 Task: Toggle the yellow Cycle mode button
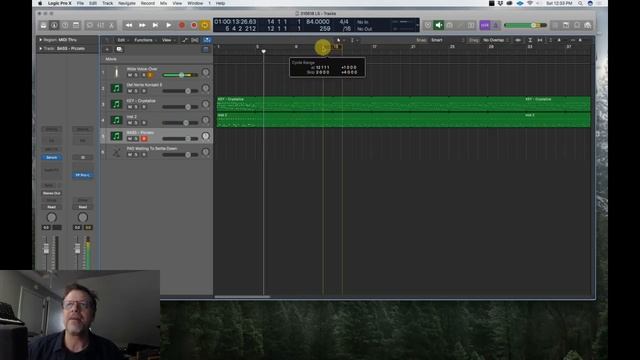(205, 25)
